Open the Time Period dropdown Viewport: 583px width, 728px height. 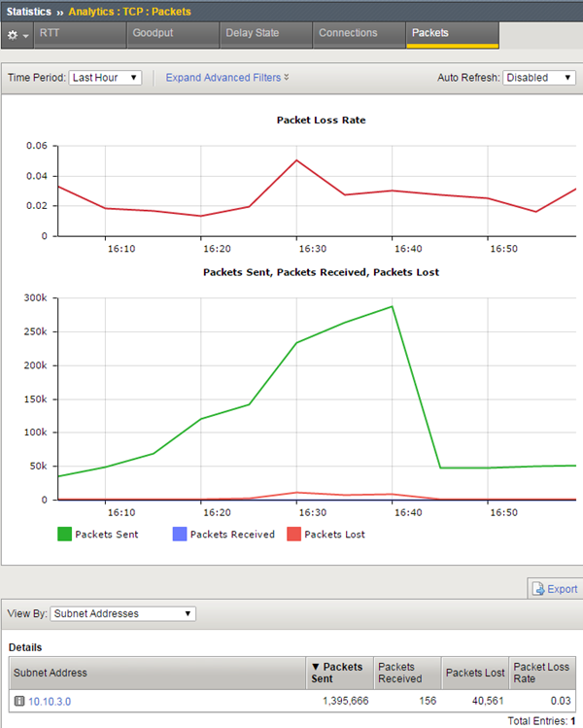point(105,78)
